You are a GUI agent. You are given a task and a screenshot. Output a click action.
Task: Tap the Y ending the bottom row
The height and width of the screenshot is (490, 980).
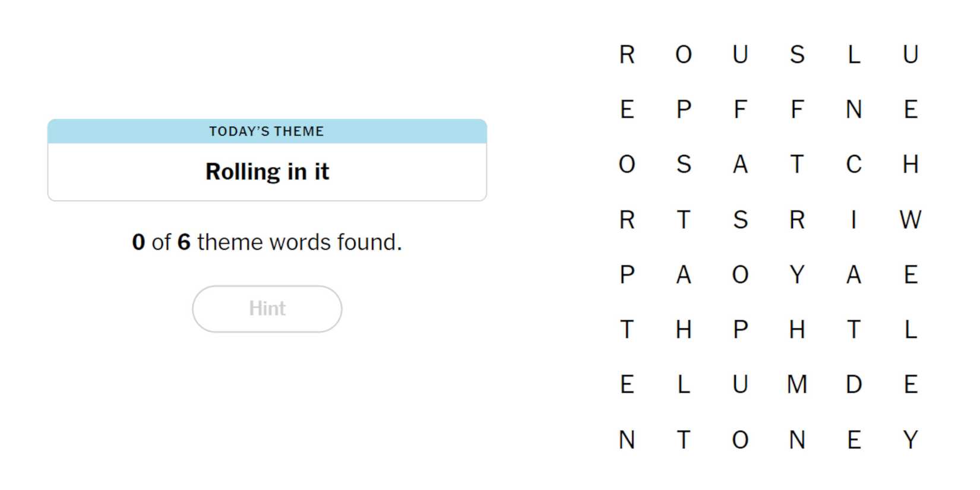[x=910, y=440]
